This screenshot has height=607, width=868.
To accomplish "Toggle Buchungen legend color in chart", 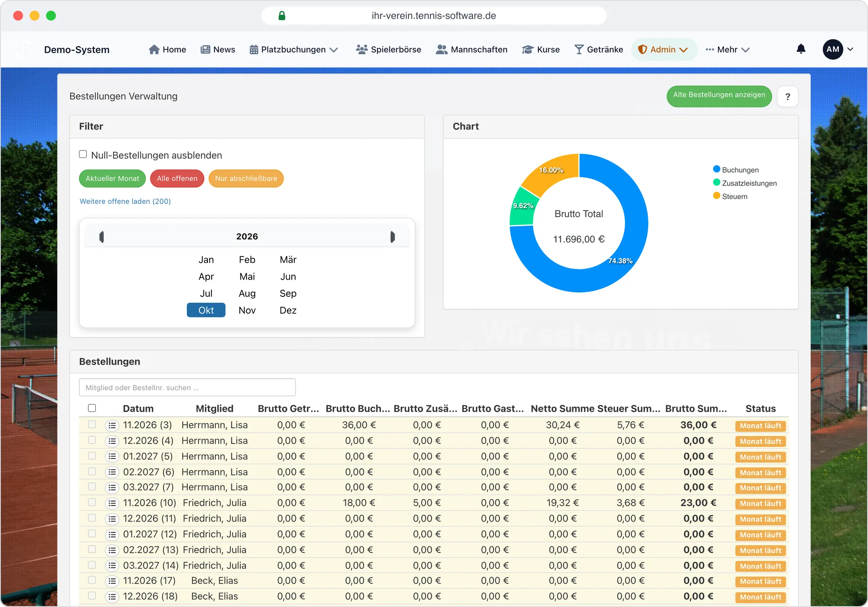I will [717, 169].
